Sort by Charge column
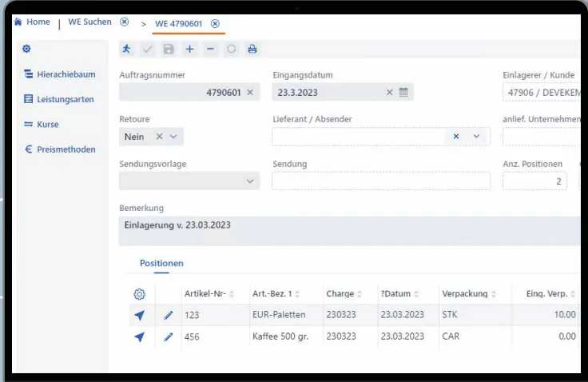Screen dimensions: 588x382 pyautogui.click(x=360, y=294)
